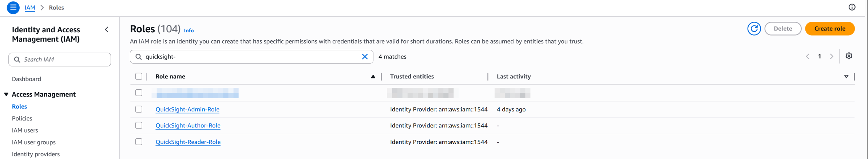Screen dimensions: 868x159
Task: Click the Create role button
Action: (829, 29)
